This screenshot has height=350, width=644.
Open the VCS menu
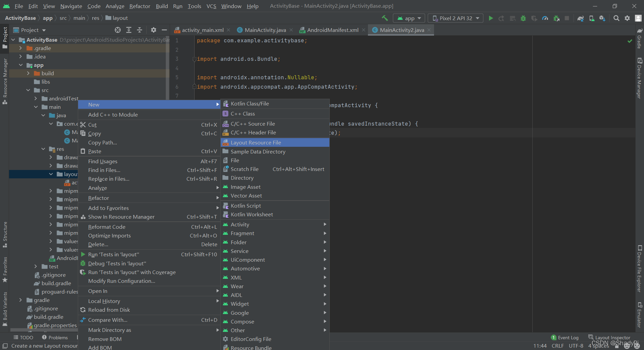(x=211, y=6)
